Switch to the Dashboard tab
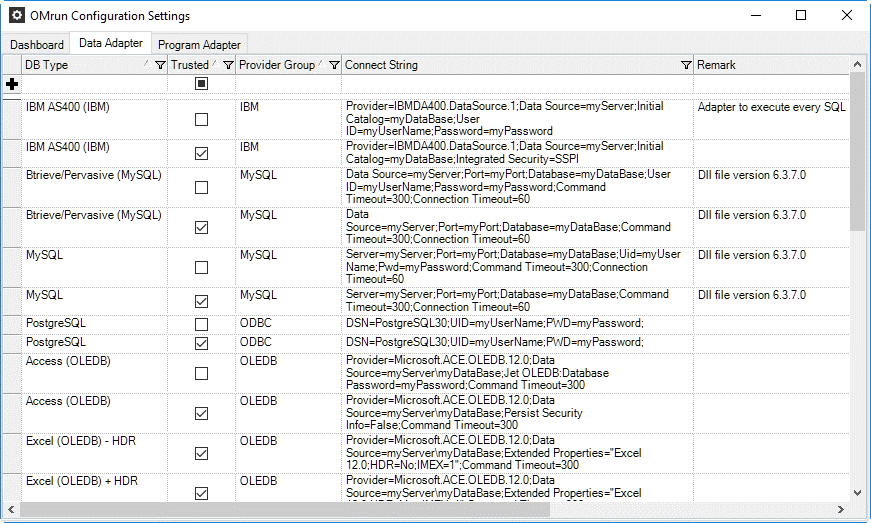The image size is (871, 523). (37, 45)
